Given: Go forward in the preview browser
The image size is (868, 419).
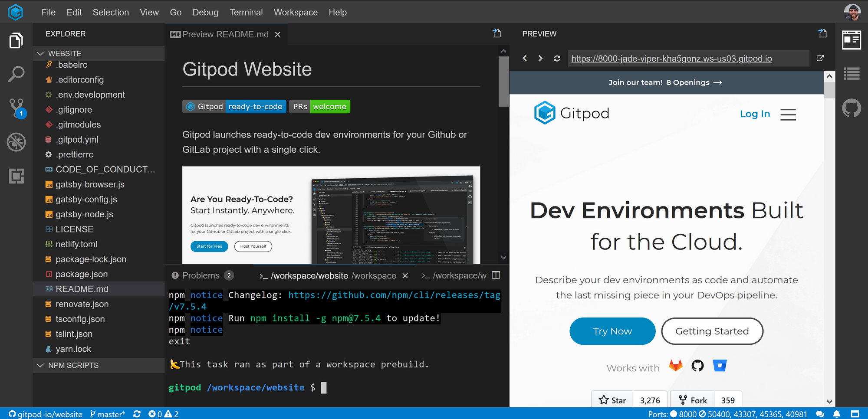Looking at the screenshot, I should [540, 58].
